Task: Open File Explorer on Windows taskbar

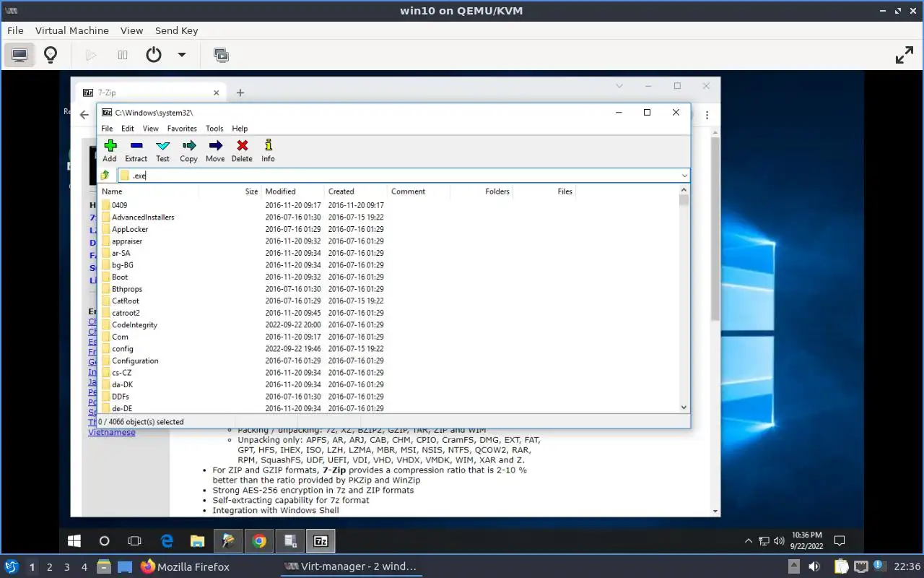Action: 197,540
